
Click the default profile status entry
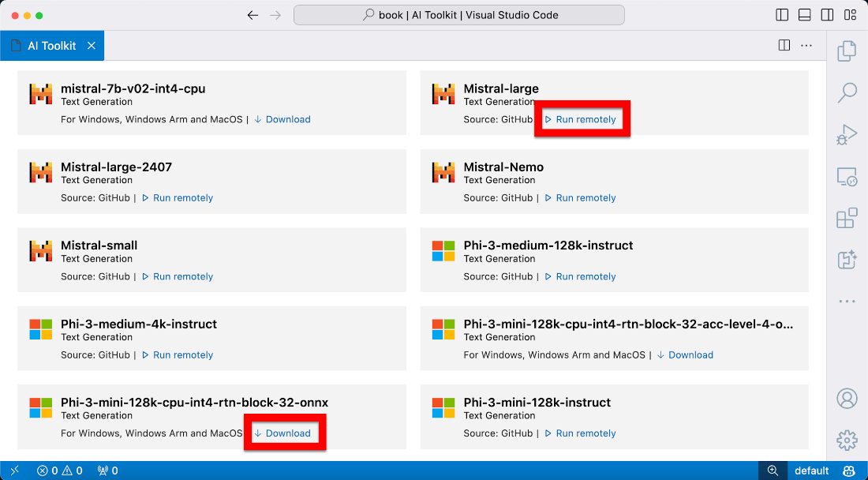[x=811, y=471]
